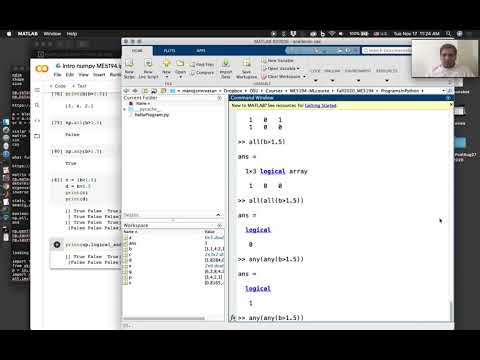Open the View menu in Colab
Image resolution: width=480 pixels, height=360 pixels.
pyautogui.click(x=83, y=75)
